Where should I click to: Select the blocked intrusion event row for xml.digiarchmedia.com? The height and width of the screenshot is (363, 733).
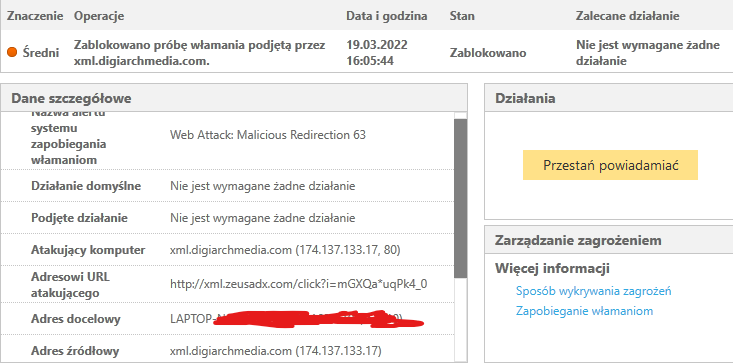pos(366,52)
